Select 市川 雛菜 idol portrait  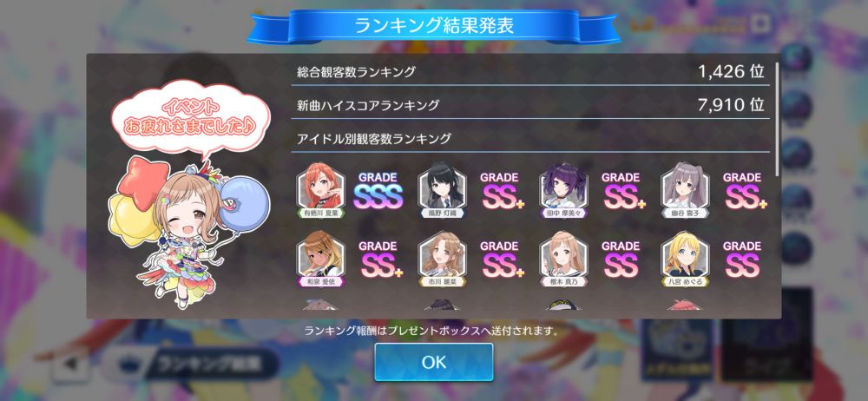pyautogui.click(x=442, y=259)
